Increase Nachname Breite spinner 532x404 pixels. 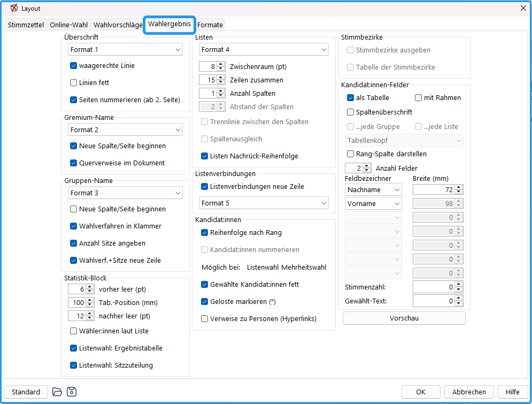[x=459, y=187]
